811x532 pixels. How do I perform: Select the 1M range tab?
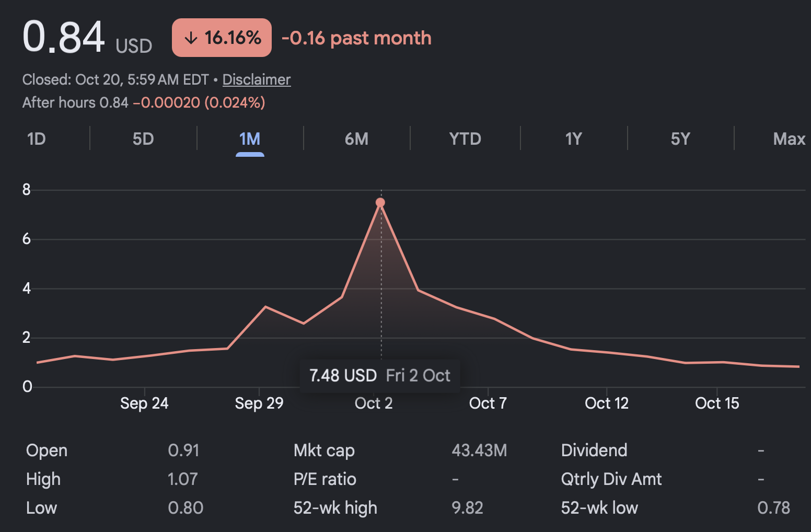tap(250, 139)
